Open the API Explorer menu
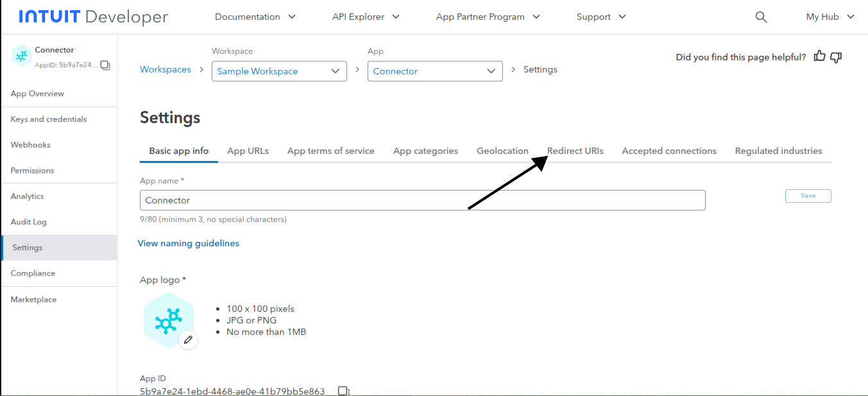 366,17
